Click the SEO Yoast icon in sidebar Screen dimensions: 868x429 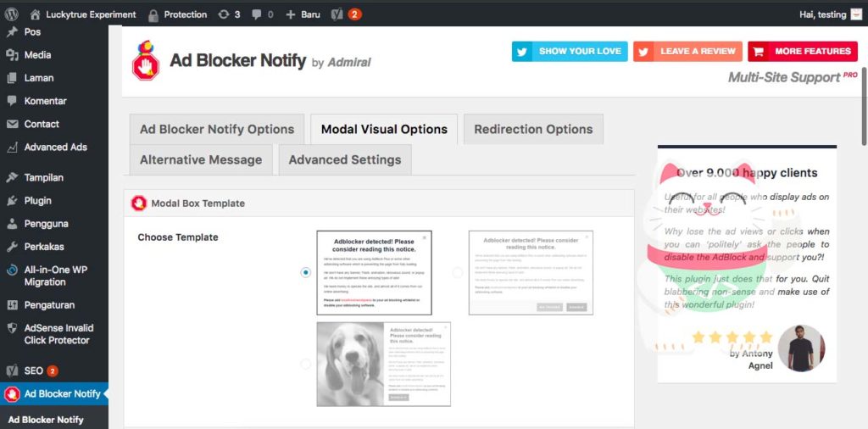[12, 370]
